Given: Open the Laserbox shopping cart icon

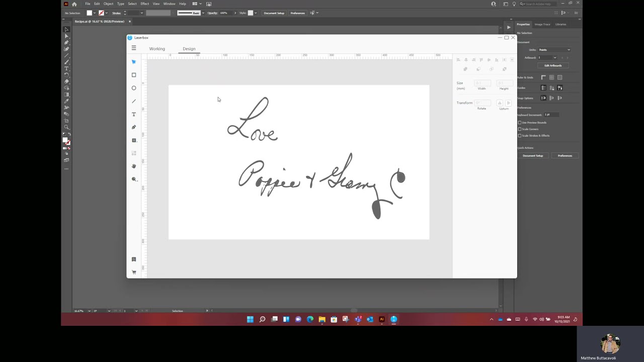Looking at the screenshot, I should pyautogui.click(x=134, y=272).
